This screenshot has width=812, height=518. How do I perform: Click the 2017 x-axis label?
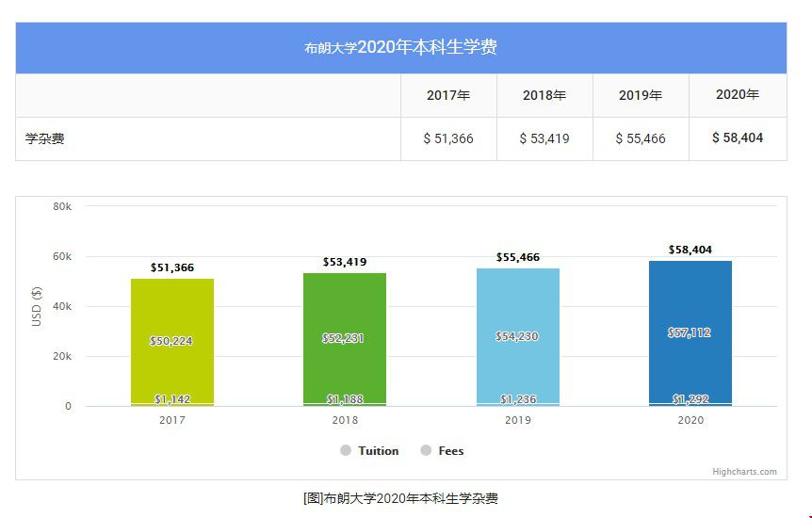(172, 420)
